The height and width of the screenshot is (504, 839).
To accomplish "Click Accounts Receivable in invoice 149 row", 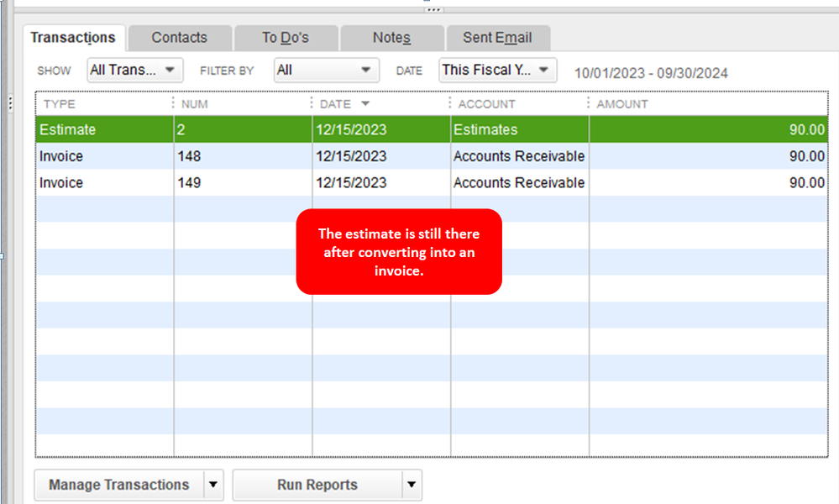I will [520, 183].
